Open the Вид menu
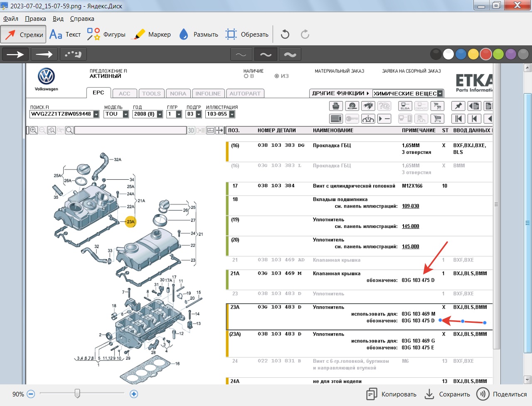This screenshot has width=532, height=406. [x=58, y=19]
